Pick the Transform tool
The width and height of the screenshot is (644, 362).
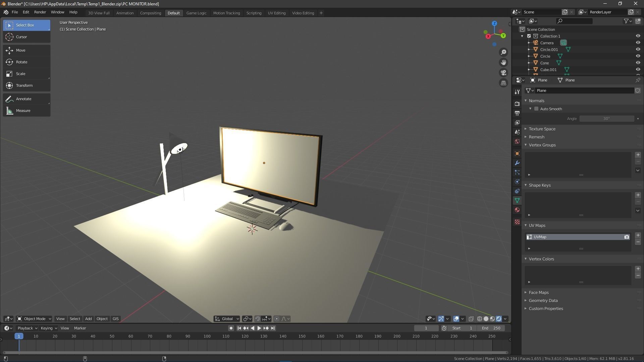(27, 85)
